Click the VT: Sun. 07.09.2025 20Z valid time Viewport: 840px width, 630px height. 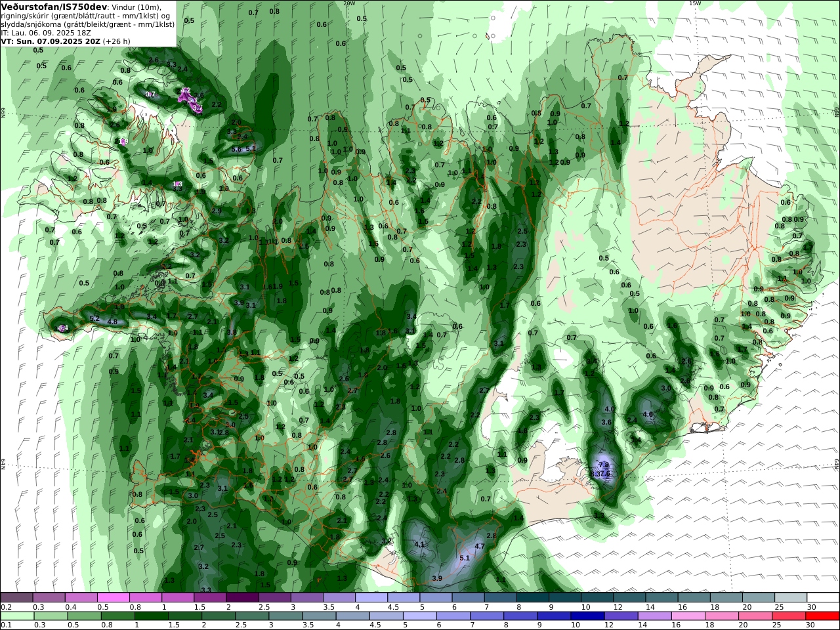(50, 41)
